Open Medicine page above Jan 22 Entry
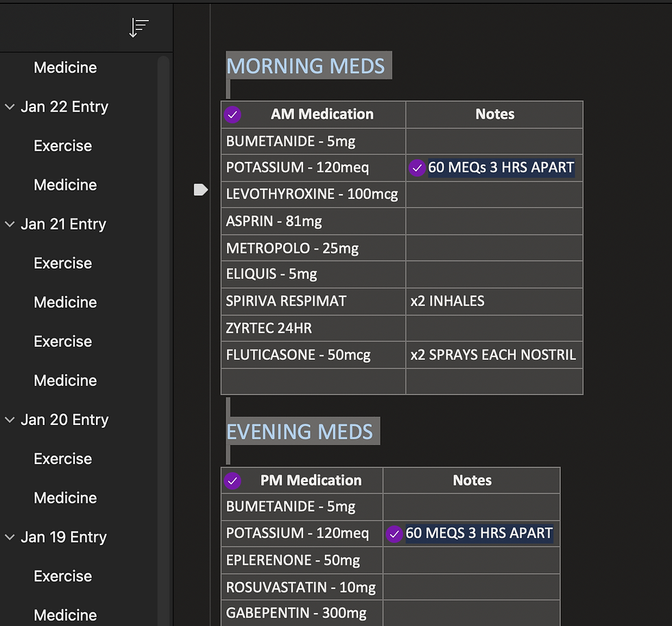The width and height of the screenshot is (672, 626). pyautogui.click(x=65, y=68)
